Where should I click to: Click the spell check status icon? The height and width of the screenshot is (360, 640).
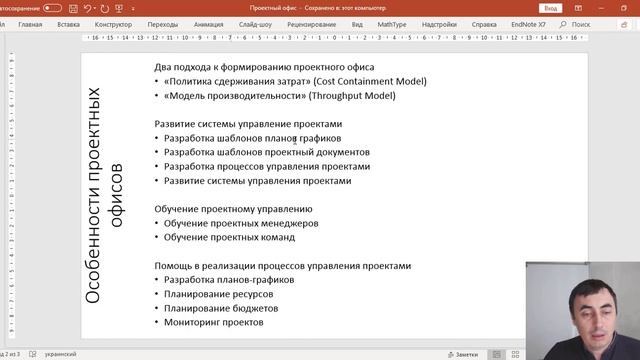click(33, 354)
